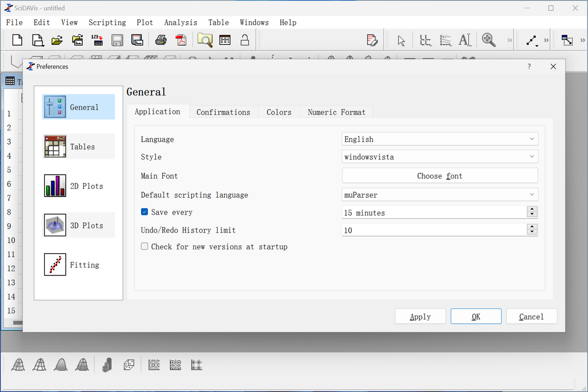588x392 pixels.
Task: Open the 3D Plots preferences section
Action: click(78, 225)
